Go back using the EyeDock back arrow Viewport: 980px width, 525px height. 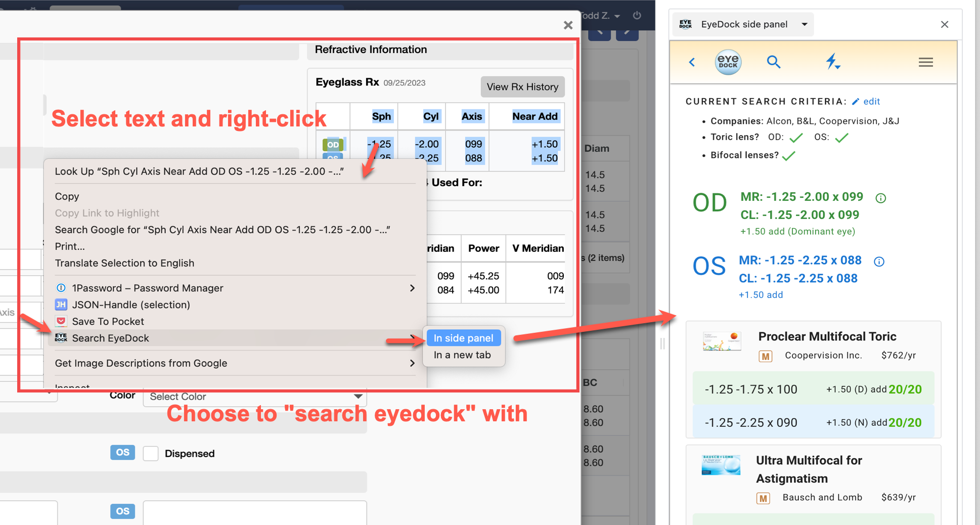coord(692,62)
